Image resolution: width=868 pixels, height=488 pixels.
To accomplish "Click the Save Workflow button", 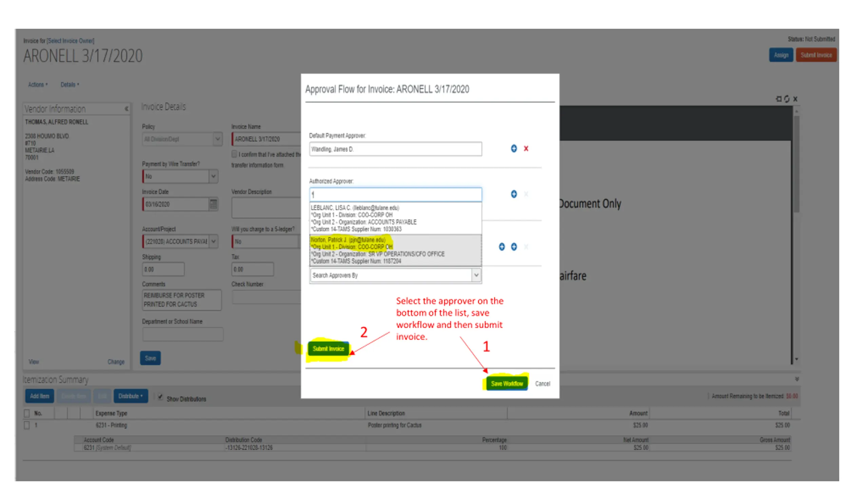I will tap(507, 384).
